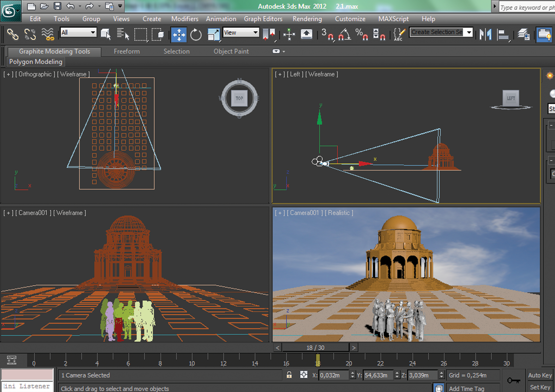Increase Z coordinate spinner
The width and height of the screenshot is (555, 392).
pyautogui.click(x=441, y=373)
